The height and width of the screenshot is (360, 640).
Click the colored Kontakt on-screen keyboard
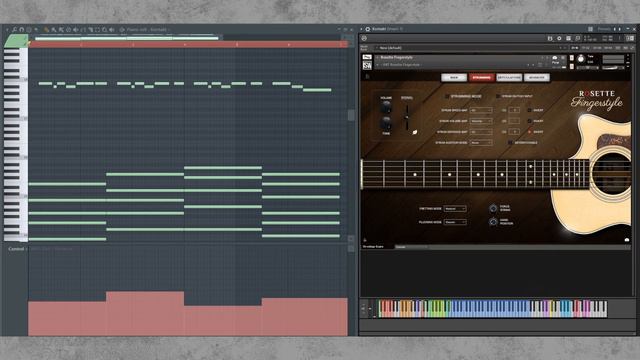492,309
